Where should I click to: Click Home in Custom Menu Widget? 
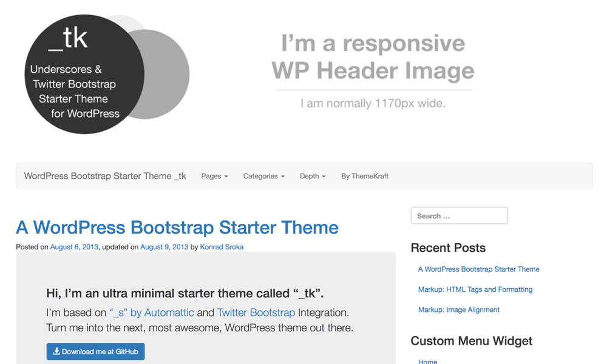point(427,361)
